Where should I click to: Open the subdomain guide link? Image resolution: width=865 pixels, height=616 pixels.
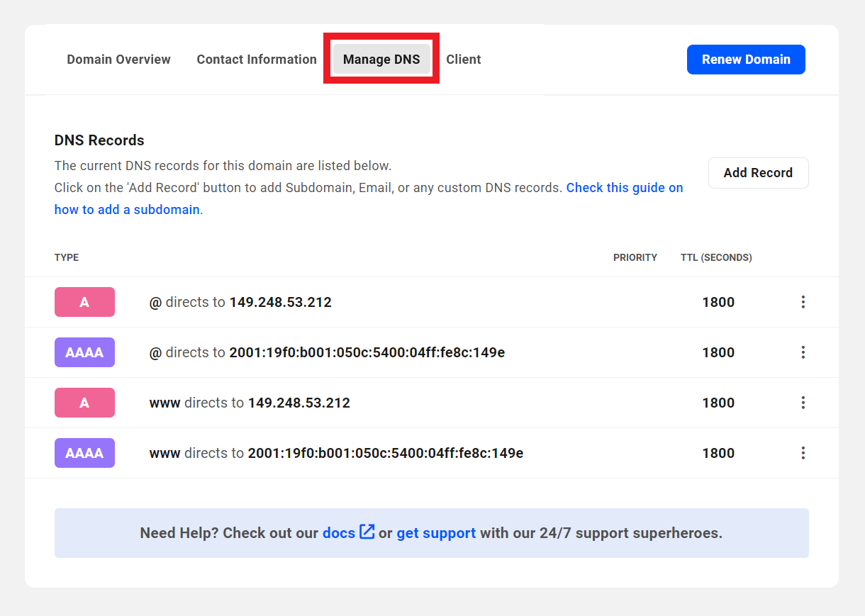tap(369, 198)
